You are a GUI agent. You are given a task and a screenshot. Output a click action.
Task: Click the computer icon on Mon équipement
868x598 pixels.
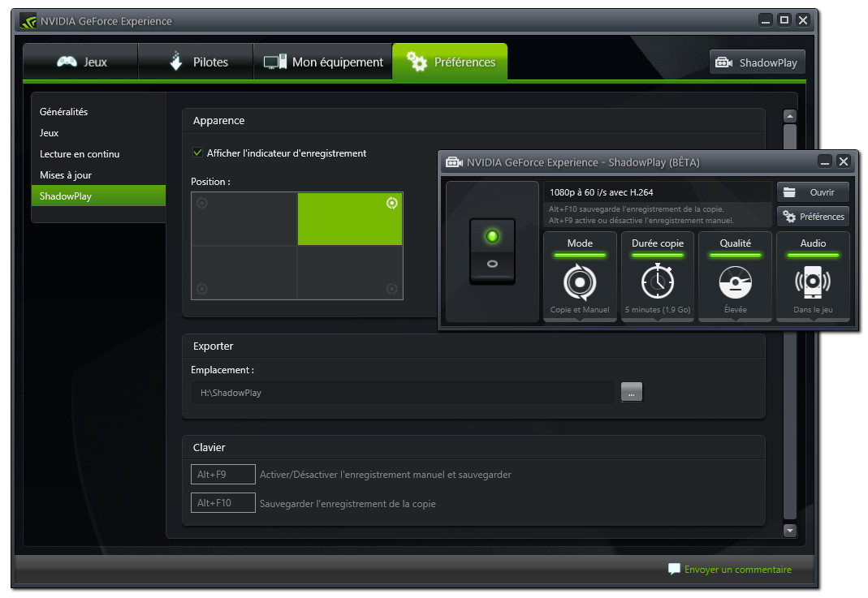pos(275,62)
